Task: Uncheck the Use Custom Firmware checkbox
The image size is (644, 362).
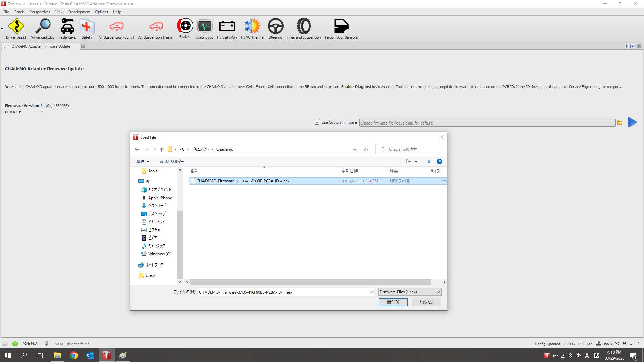Action: (x=317, y=122)
